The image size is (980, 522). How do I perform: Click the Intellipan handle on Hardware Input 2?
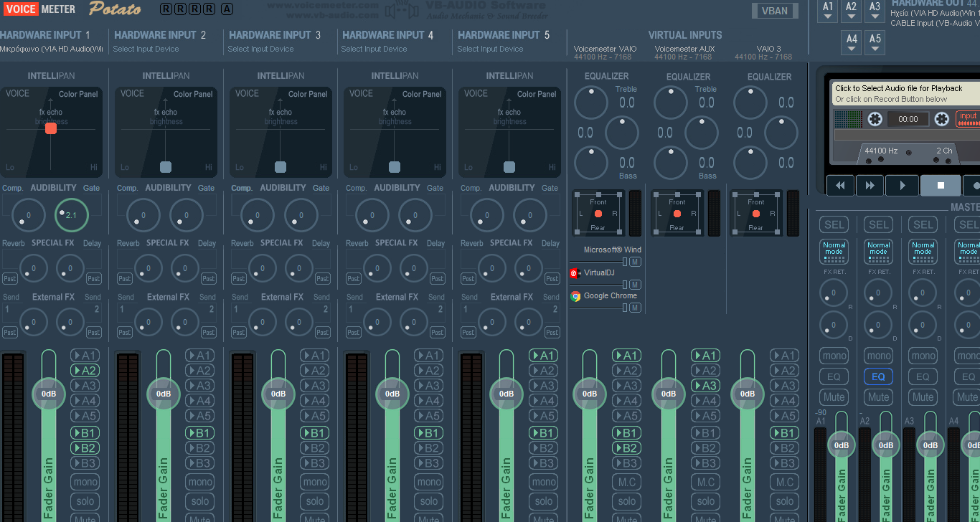coord(166,167)
